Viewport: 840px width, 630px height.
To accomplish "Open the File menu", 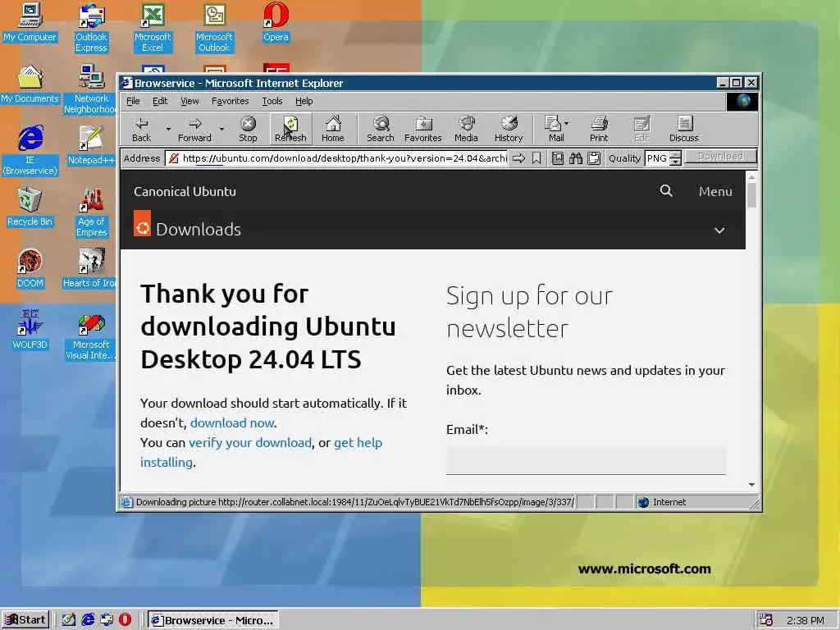I will point(133,101).
